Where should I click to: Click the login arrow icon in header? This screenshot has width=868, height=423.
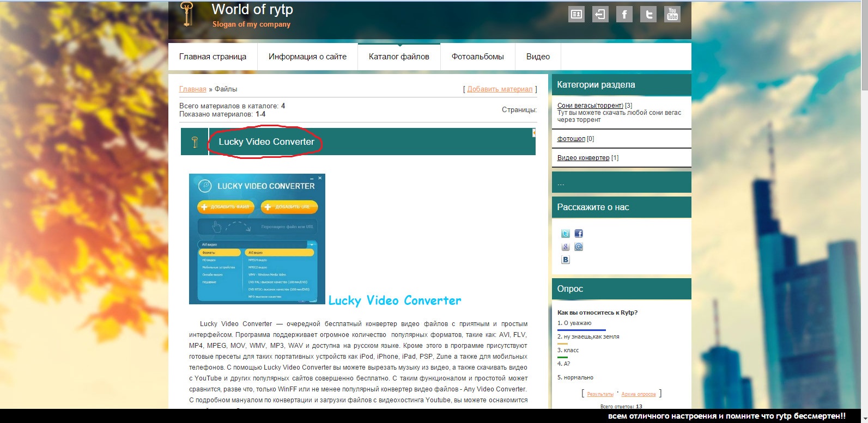point(600,14)
